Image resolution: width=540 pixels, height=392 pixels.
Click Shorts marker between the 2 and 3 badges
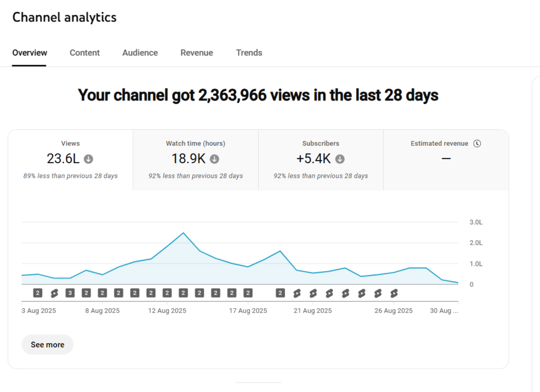(54, 293)
